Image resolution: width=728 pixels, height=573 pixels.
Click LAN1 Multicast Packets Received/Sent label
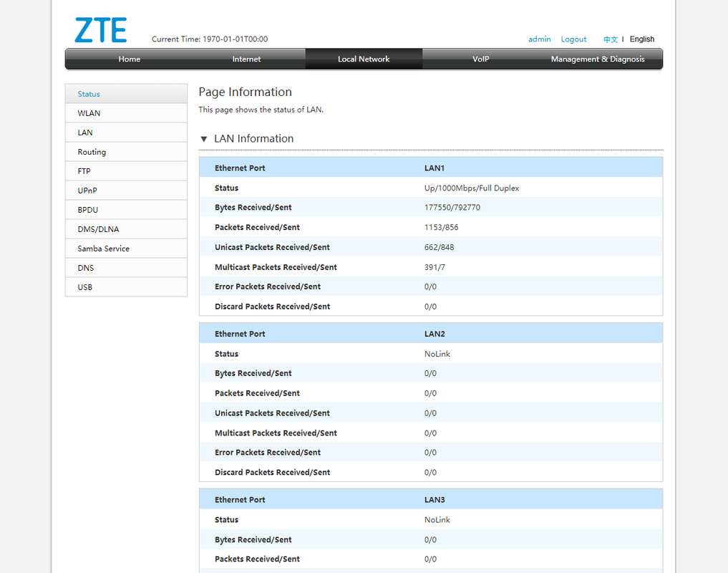point(276,267)
